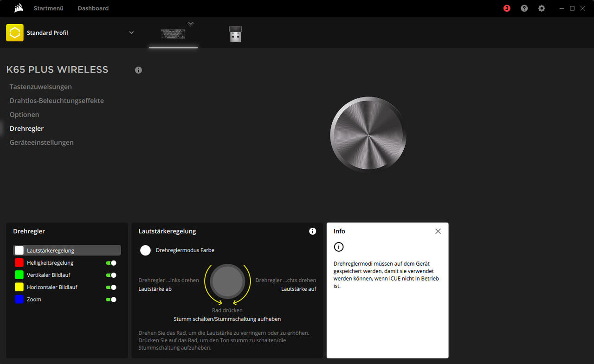Maximize the iCUE window
Viewport: 594px width, 364px height.
[572, 8]
